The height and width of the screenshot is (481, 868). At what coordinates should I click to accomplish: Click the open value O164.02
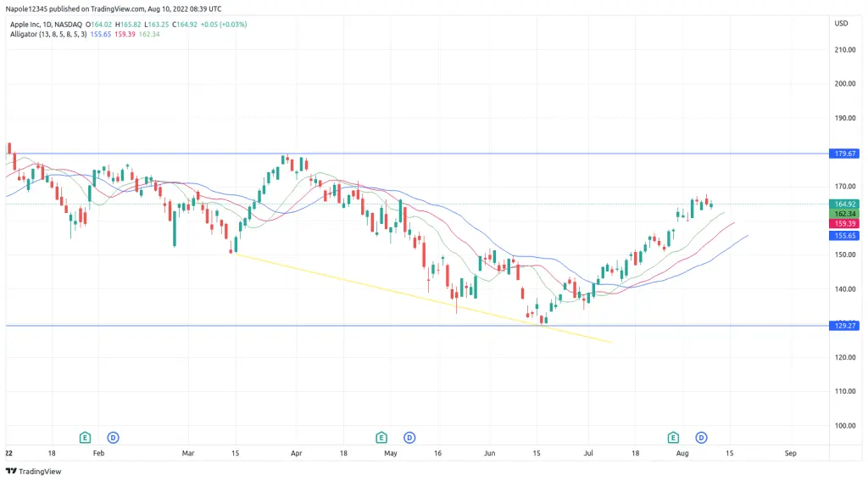[x=98, y=25]
